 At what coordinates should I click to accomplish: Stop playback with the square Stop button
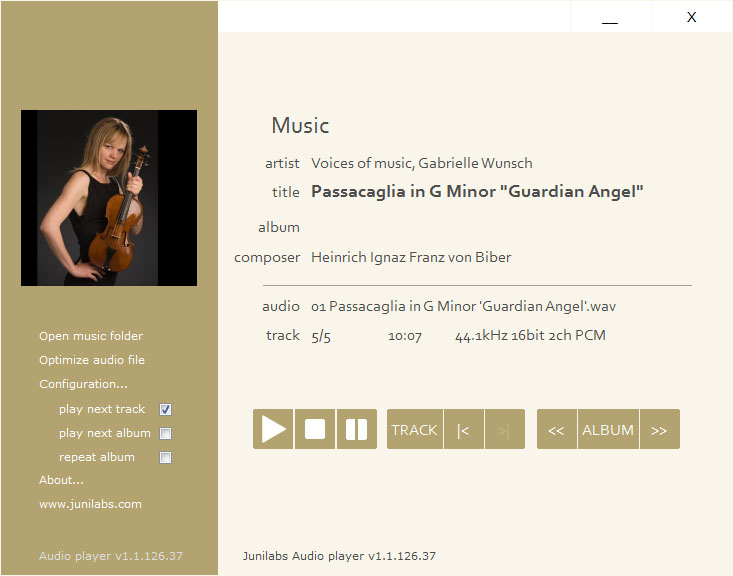tap(315, 429)
